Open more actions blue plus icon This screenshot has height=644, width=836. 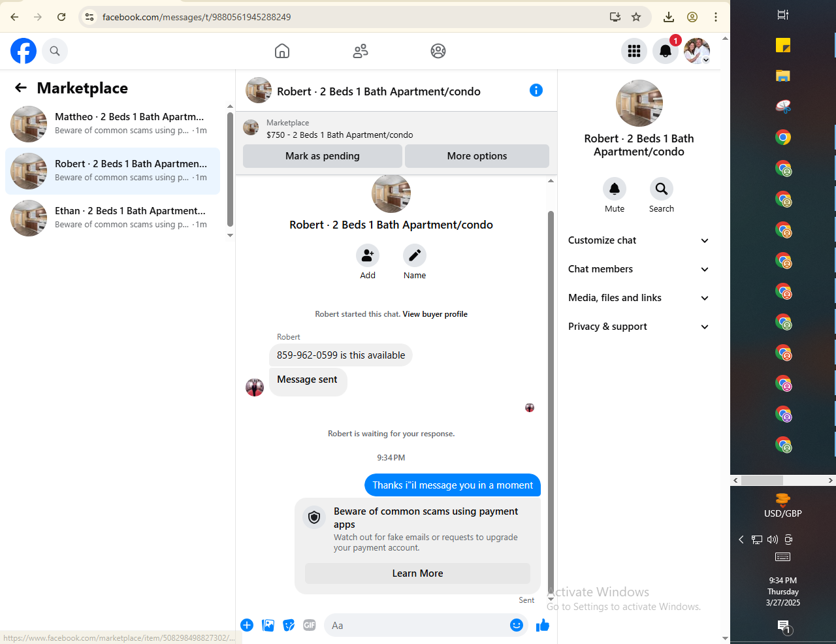tap(247, 625)
